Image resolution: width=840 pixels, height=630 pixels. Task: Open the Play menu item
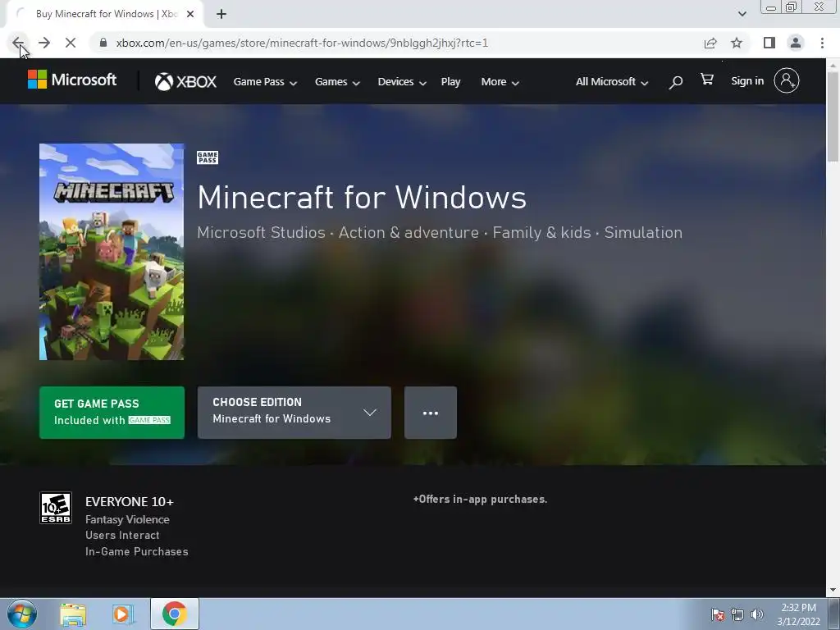[450, 82]
